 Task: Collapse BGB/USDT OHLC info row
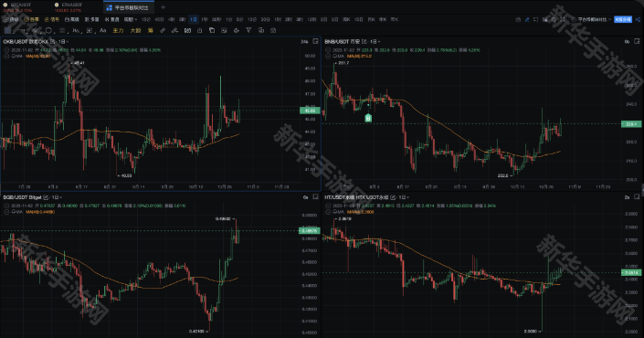pos(6,206)
